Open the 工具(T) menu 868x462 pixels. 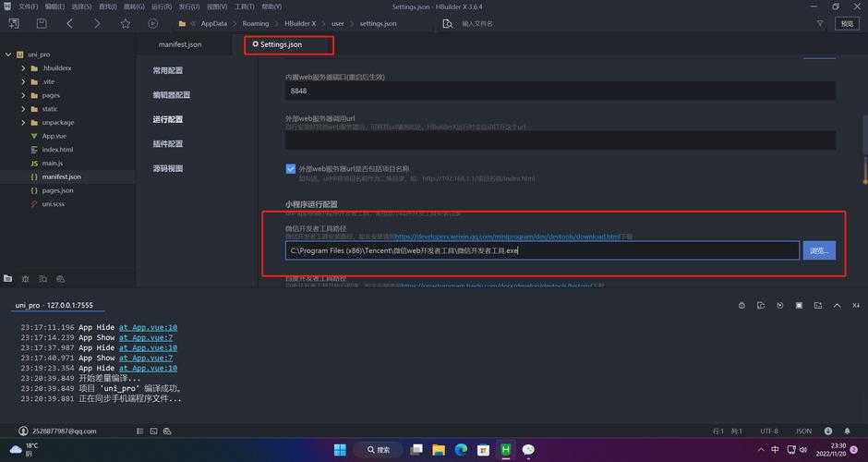(x=244, y=6)
